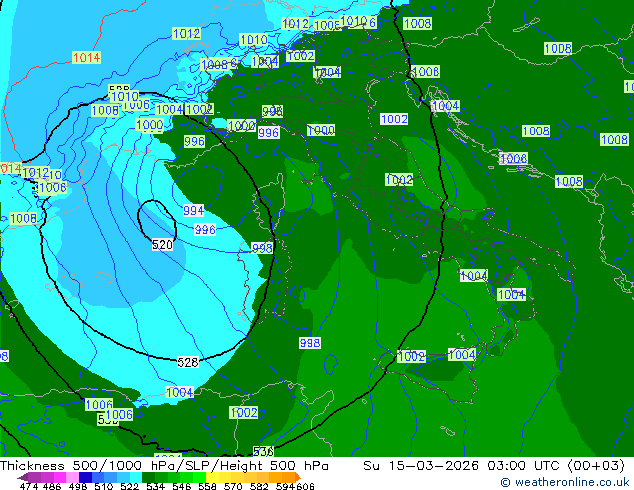Pick the bright magenta swatch in the legend
This screenshot has height=490, width=634.
(x=60, y=477)
